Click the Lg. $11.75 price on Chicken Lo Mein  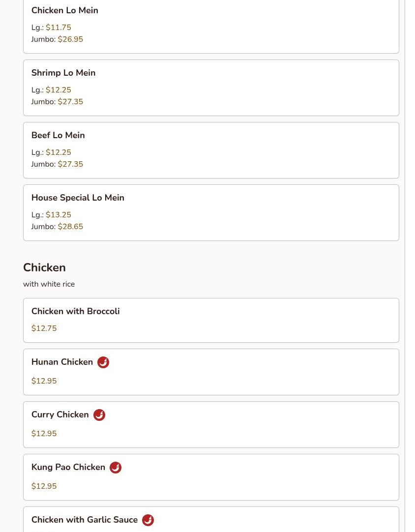coord(59,28)
